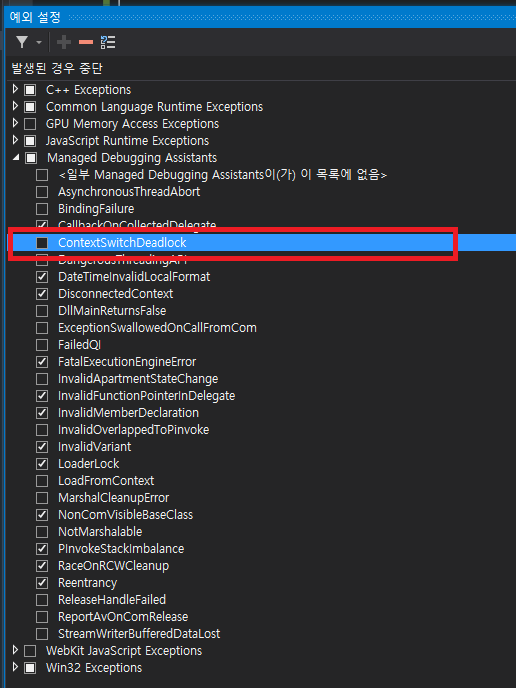Expand GPU Memory Access Exceptions node

coord(15,123)
